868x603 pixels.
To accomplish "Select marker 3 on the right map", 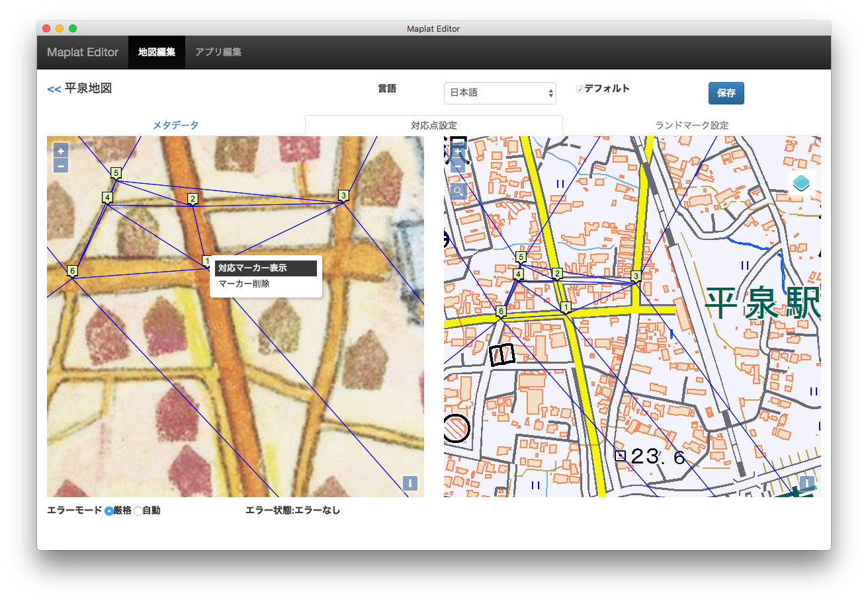I will [x=636, y=276].
